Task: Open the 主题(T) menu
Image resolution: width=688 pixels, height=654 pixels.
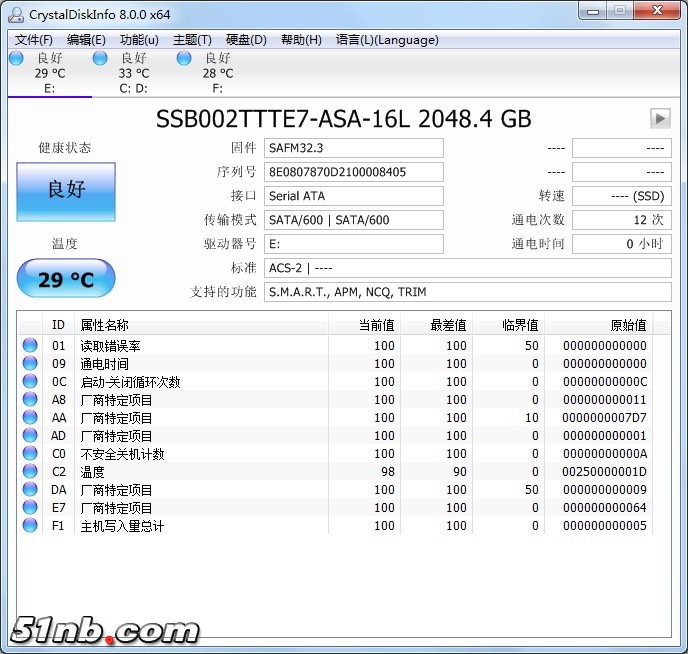Action: (x=192, y=40)
